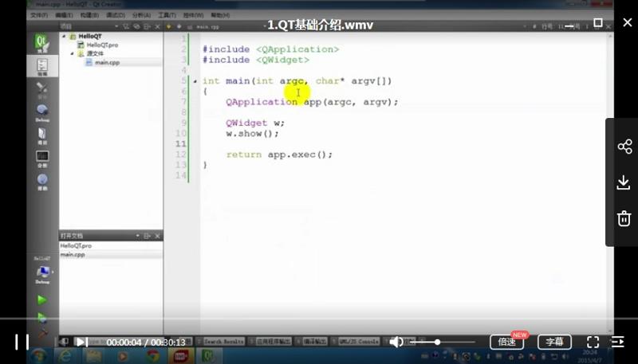The width and height of the screenshot is (638, 364).
Task: Open the 倍速 playback speed menu
Action: 506,342
